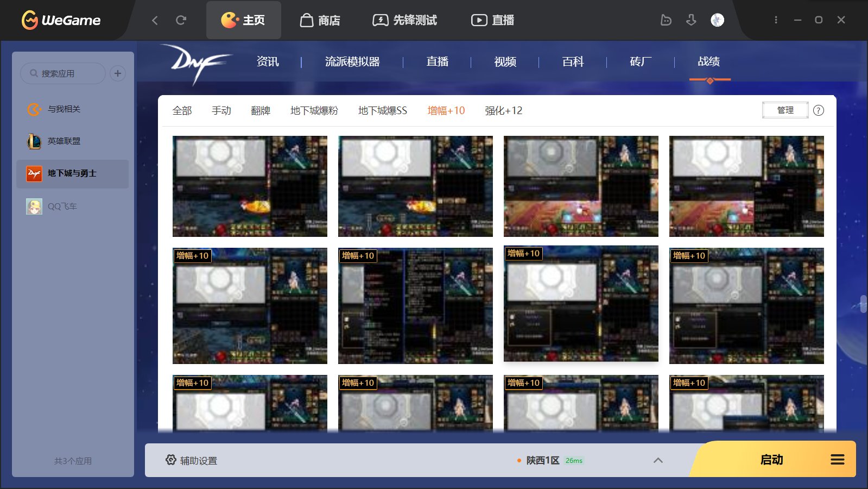868x489 pixels.
Task: Open second 增幅+10 thumbnail in middle row
Action: click(415, 306)
